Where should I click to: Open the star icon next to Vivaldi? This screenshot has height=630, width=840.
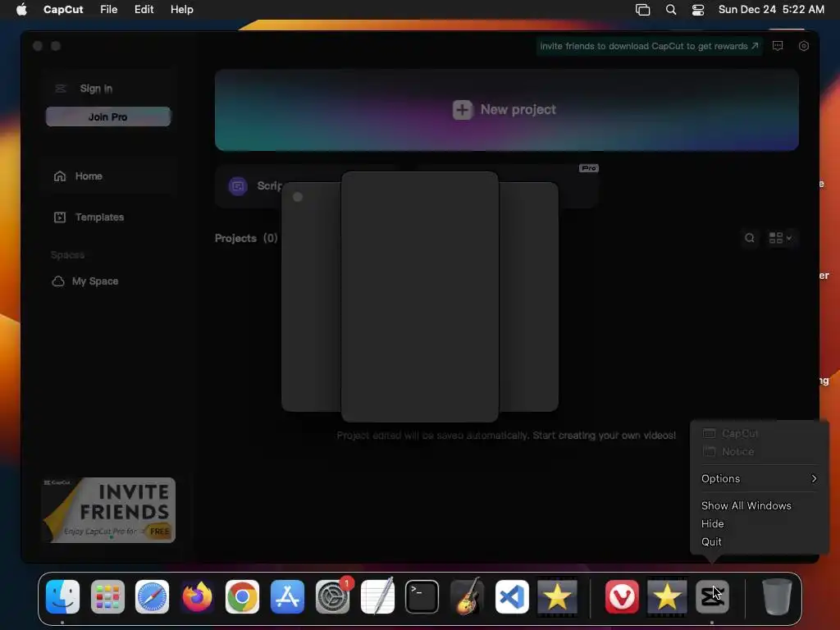(x=667, y=596)
